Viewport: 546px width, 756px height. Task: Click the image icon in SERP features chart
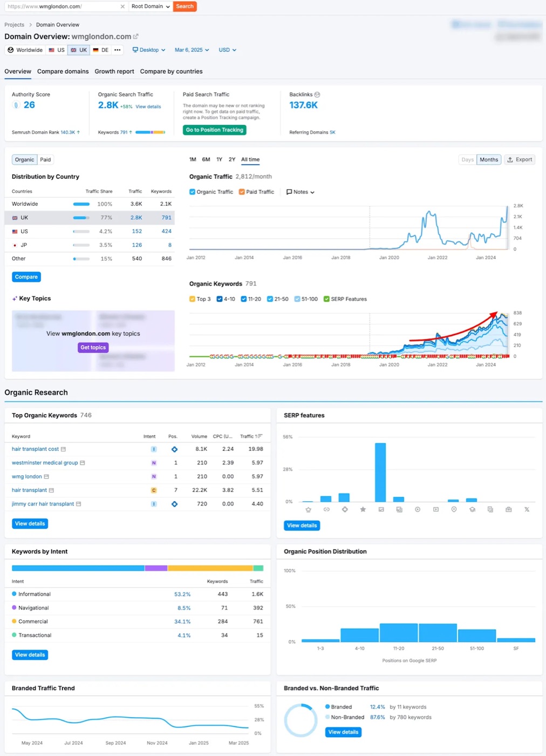[381, 509]
